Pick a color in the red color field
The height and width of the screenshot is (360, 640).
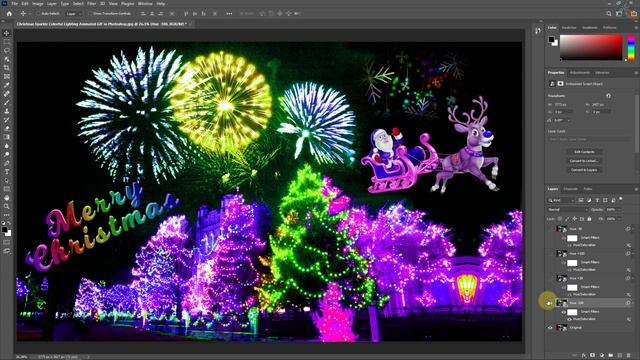(591, 47)
